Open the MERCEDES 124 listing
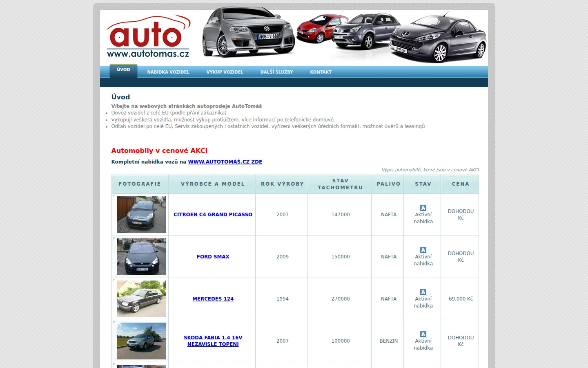The image size is (588, 368). point(213,299)
